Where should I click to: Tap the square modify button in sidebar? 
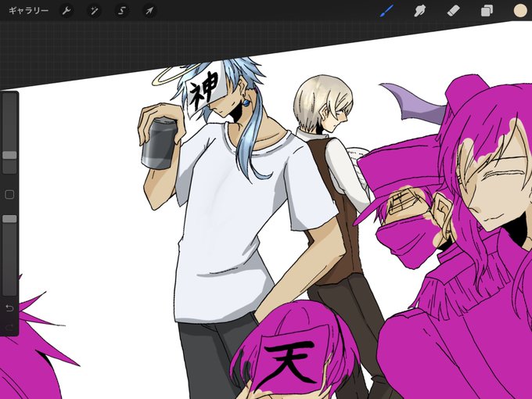[9, 194]
